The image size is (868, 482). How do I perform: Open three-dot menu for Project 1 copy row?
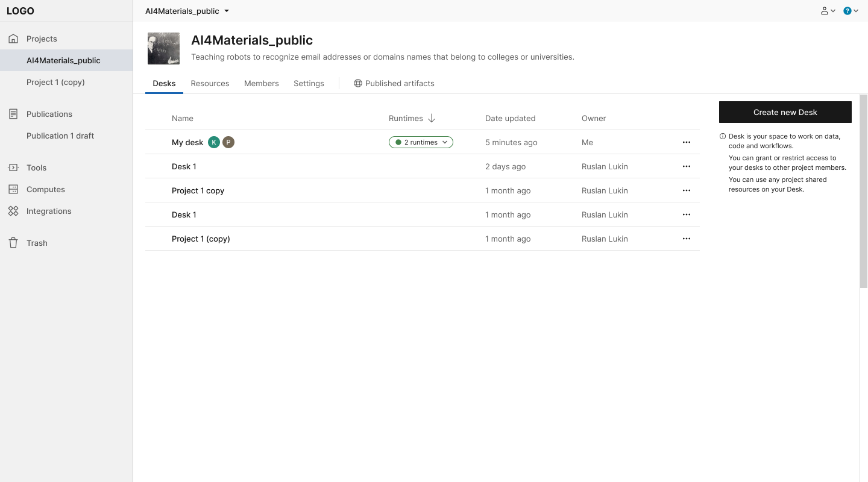tap(686, 190)
